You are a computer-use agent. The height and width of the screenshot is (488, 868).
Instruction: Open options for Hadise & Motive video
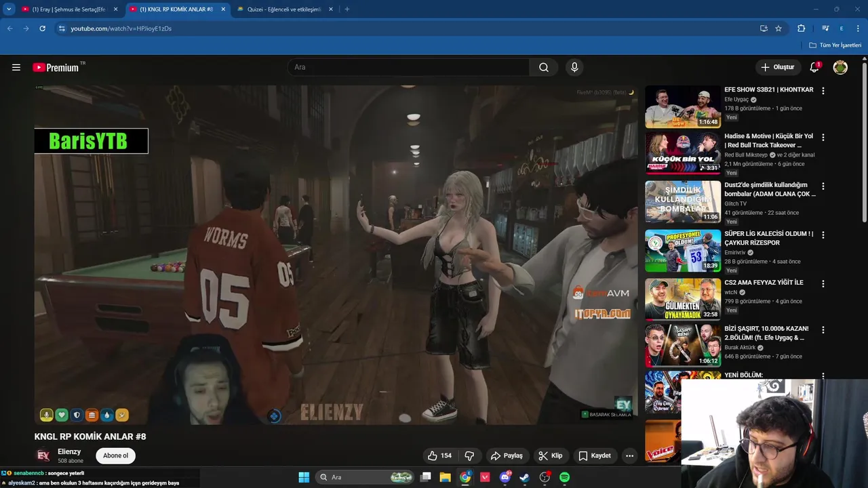(x=823, y=137)
